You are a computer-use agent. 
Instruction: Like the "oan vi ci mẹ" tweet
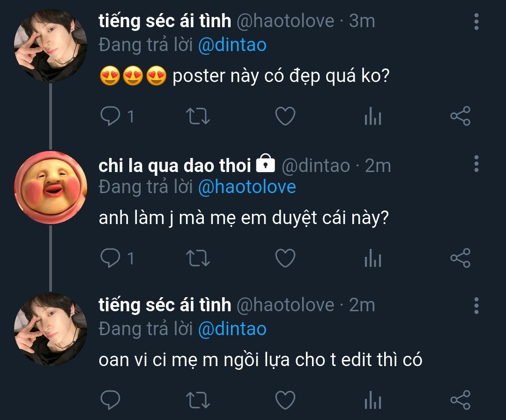point(285,400)
